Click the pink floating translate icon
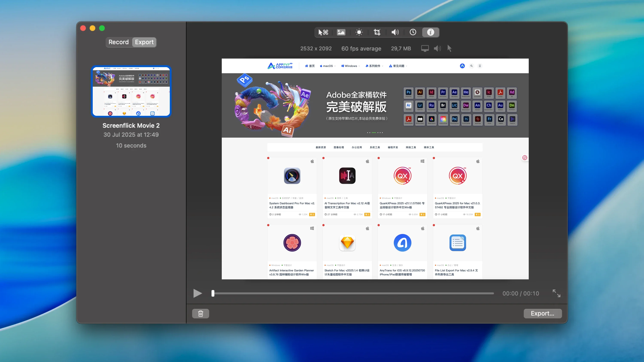Screen dimensions: 644x362 pyautogui.click(x=525, y=158)
